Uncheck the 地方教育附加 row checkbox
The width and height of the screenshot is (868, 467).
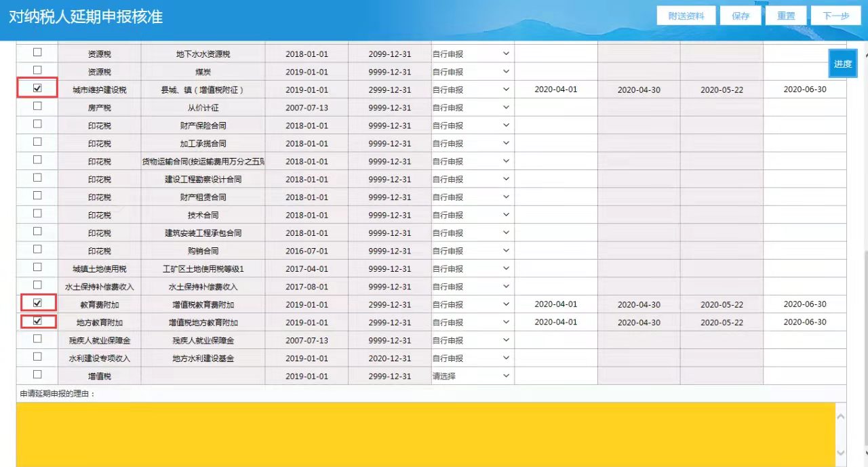point(37,322)
